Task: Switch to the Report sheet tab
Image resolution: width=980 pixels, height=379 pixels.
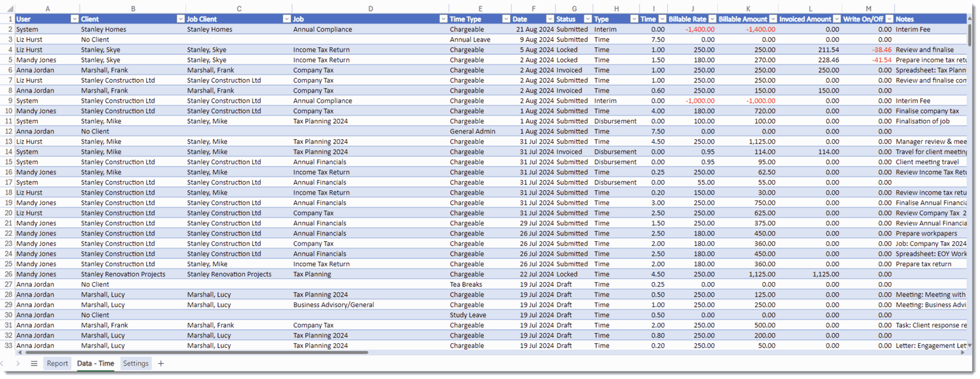Action: click(57, 364)
